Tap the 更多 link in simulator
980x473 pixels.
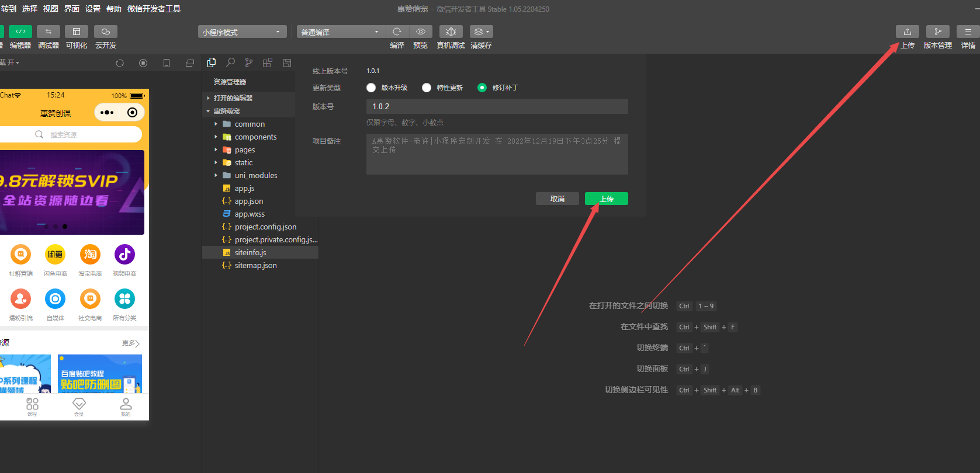pos(131,343)
